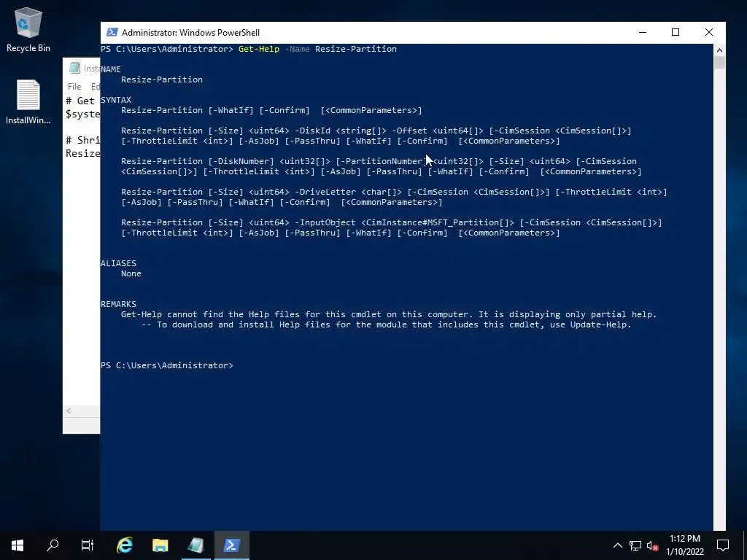
Task: Open the Windows Start menu
Action: pos(18,545)
